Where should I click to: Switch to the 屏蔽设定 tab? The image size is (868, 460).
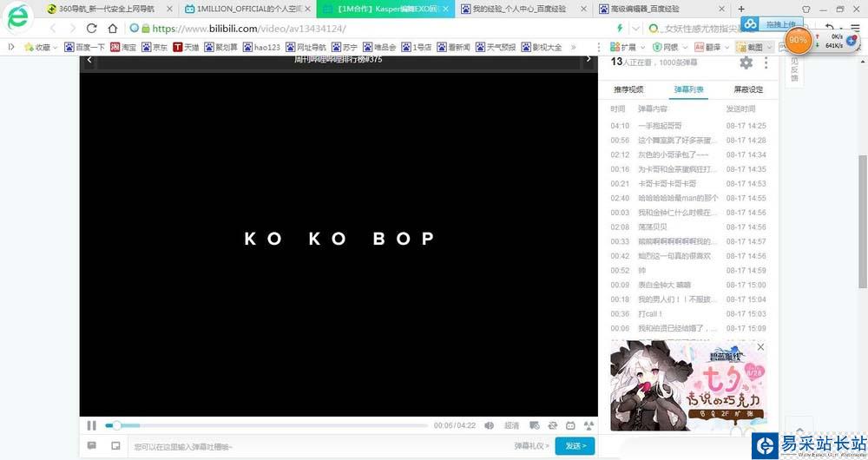748,89
